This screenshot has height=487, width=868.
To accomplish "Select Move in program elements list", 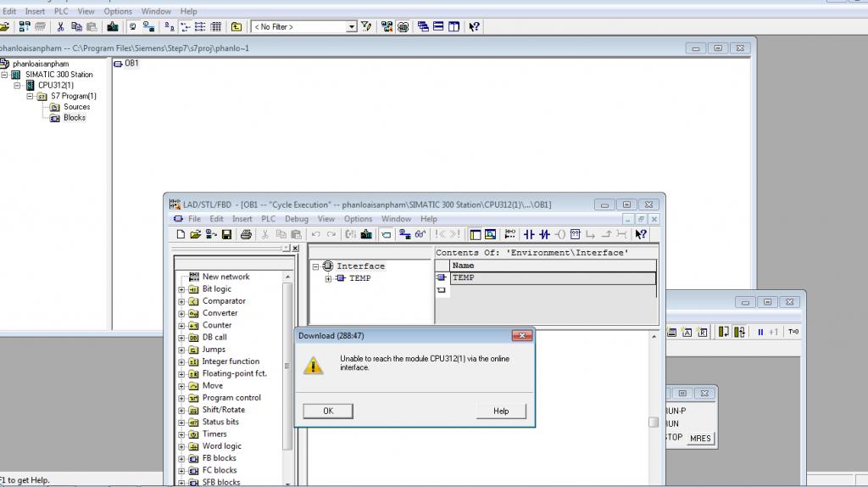I will click(x=213, y=385).
